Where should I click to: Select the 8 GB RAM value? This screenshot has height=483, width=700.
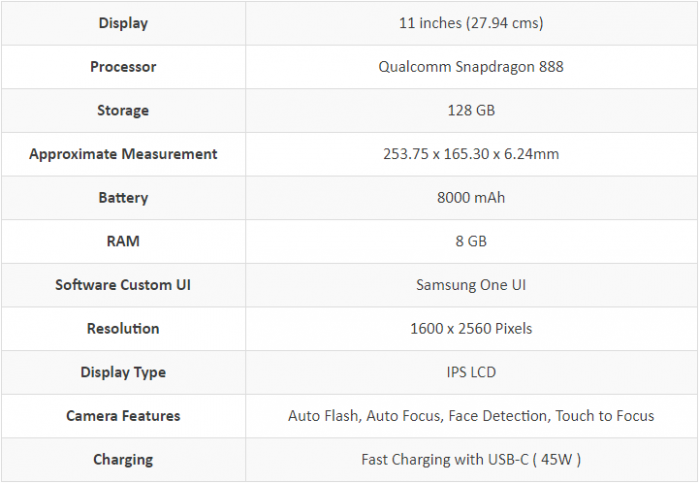click(471, 241)
